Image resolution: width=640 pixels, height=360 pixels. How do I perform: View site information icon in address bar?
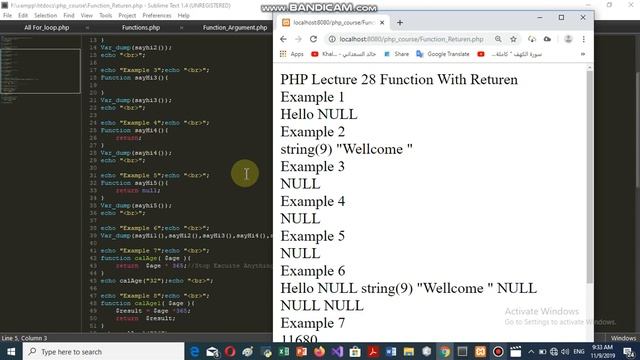pyautogui.click(x=332, y=39)
